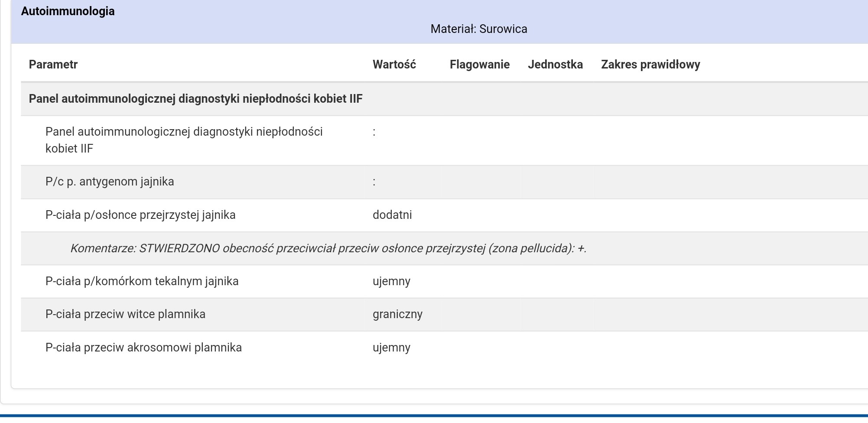The height and width of the screenshot is (423, 868).
Task: Click the Wartość column header
Action: (394, 65)
